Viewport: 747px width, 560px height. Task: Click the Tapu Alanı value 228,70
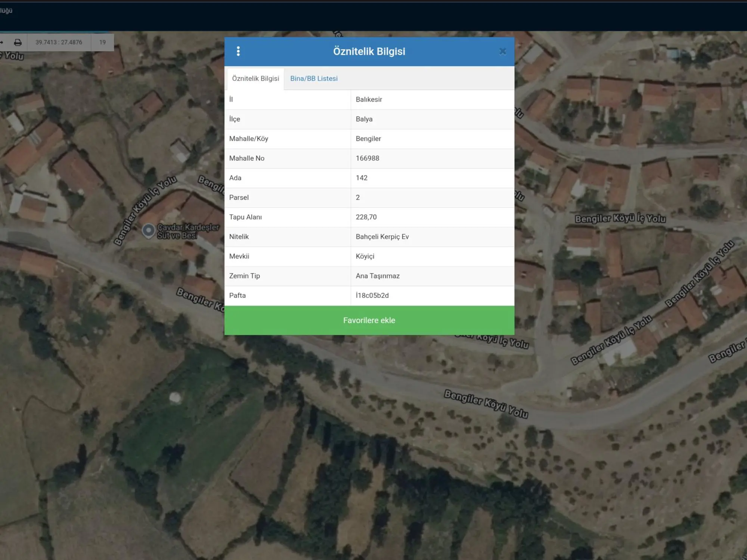(433, 217)
